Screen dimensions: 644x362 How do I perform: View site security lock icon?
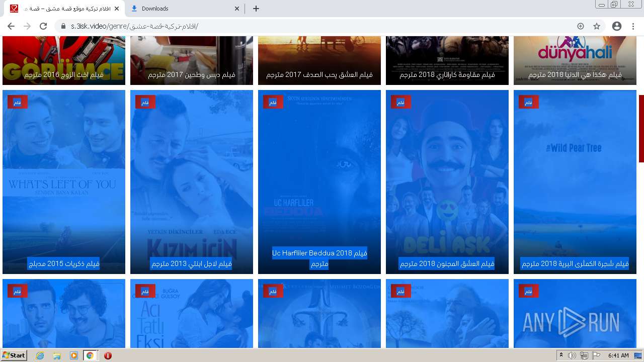(63, 26)
